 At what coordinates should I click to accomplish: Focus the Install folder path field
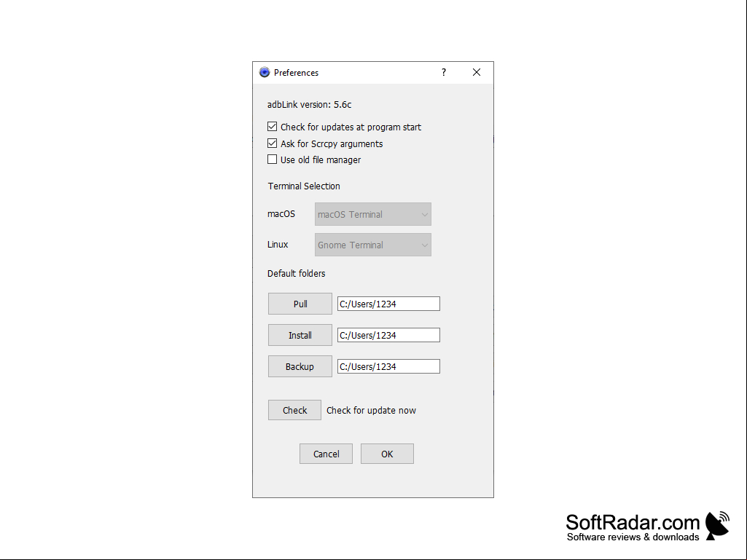tap(388, 335)
